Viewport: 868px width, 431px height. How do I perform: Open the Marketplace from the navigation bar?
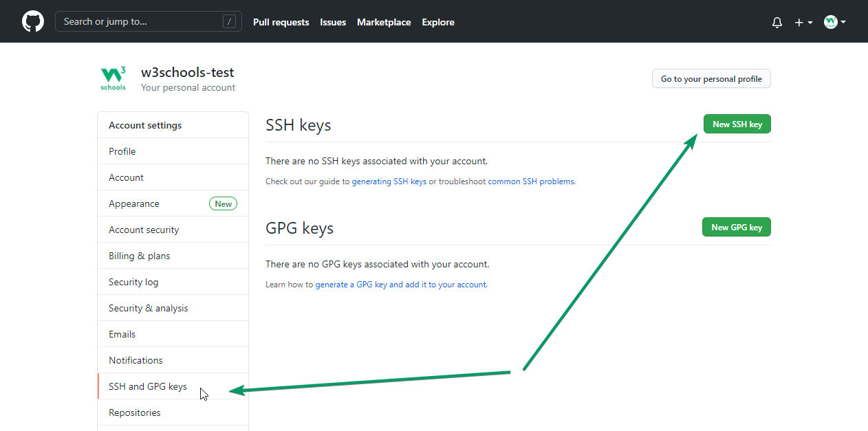(x=384, y=22)
